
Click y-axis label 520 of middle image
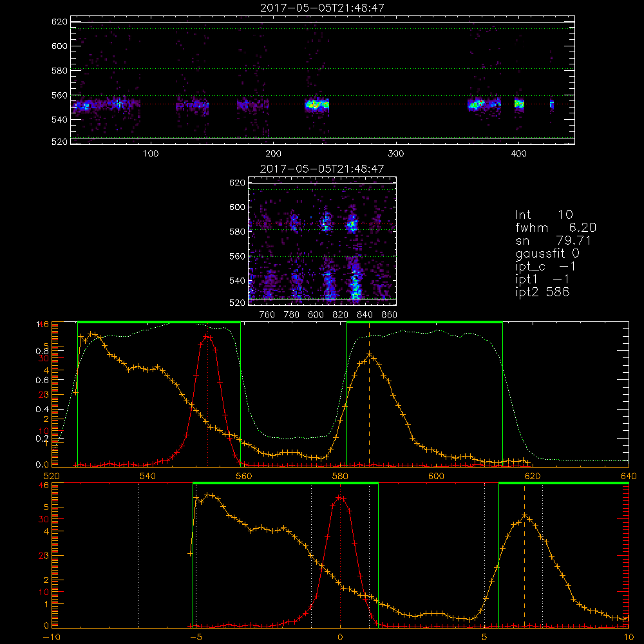(237, 303)
